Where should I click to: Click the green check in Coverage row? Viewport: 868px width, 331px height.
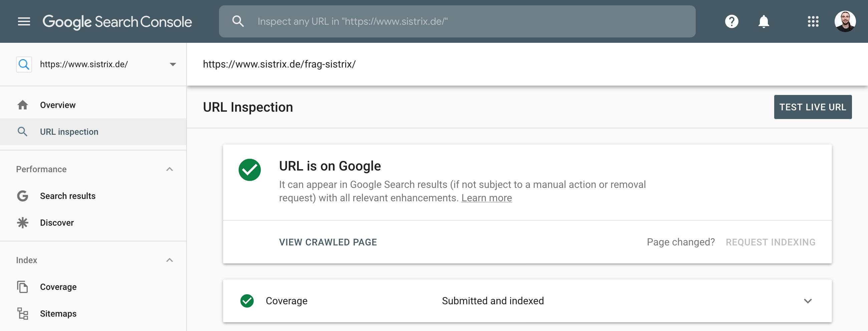247,301
